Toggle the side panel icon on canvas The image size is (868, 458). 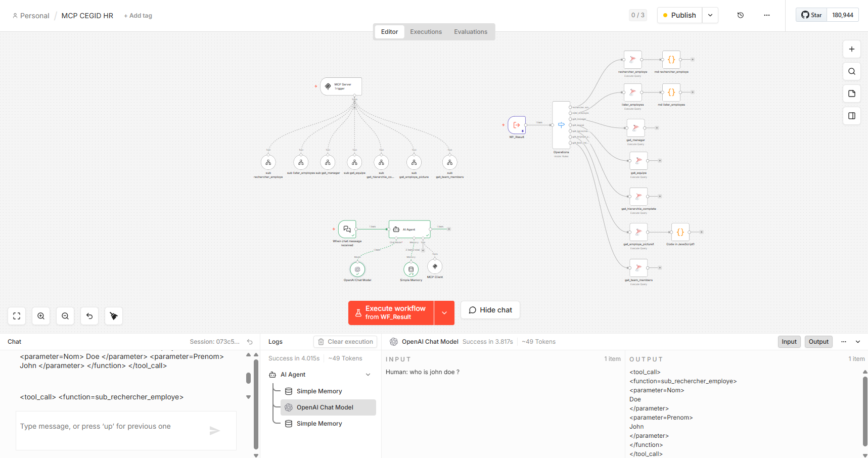pyautogui.click(x=852, y=116)
